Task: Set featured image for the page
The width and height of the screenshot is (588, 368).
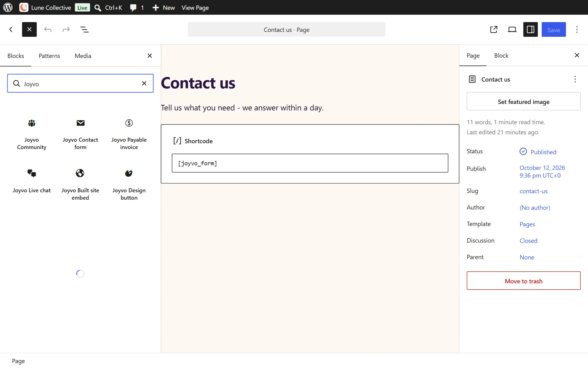Action: [x=523, y=102]
